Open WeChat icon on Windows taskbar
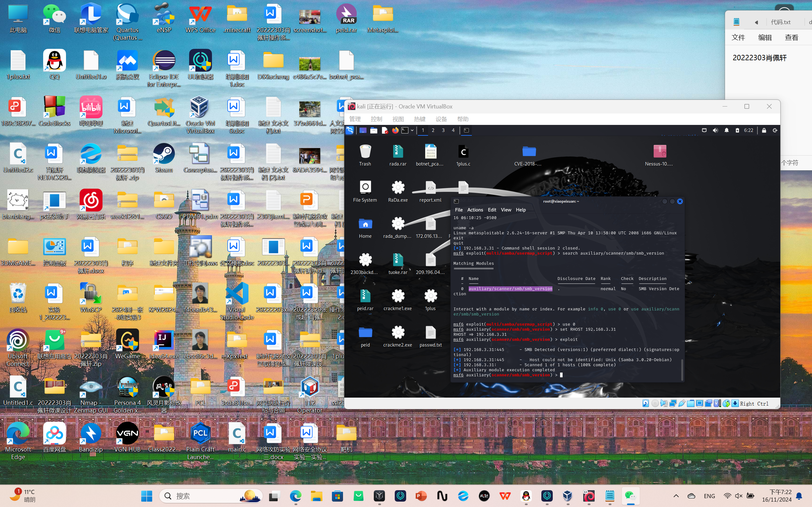Screen dimensions: 812x507 click(x=630, y=496)
